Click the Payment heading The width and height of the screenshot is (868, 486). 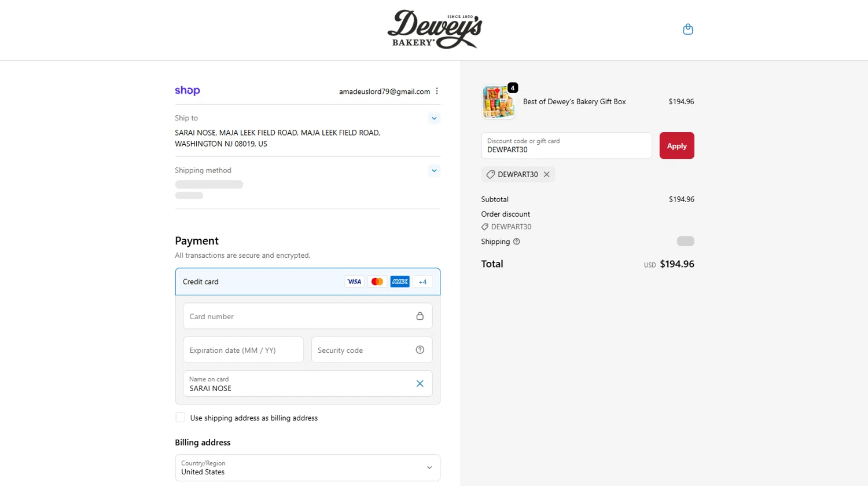pos(197,241)
